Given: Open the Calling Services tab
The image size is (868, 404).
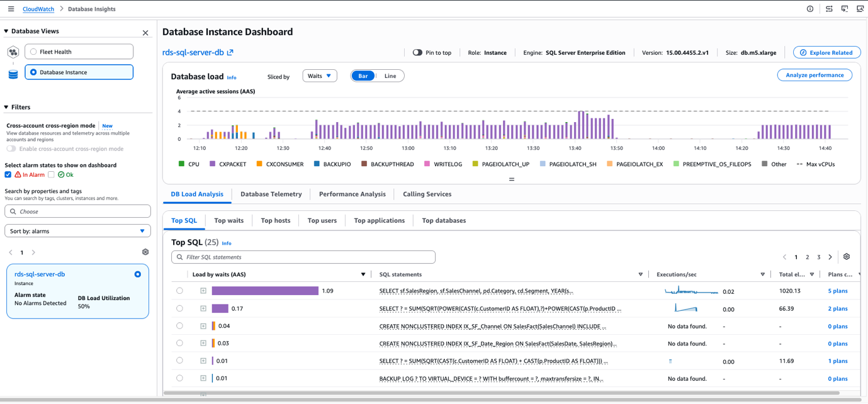Looking at the screenshot, I should (x=427, y=194).
